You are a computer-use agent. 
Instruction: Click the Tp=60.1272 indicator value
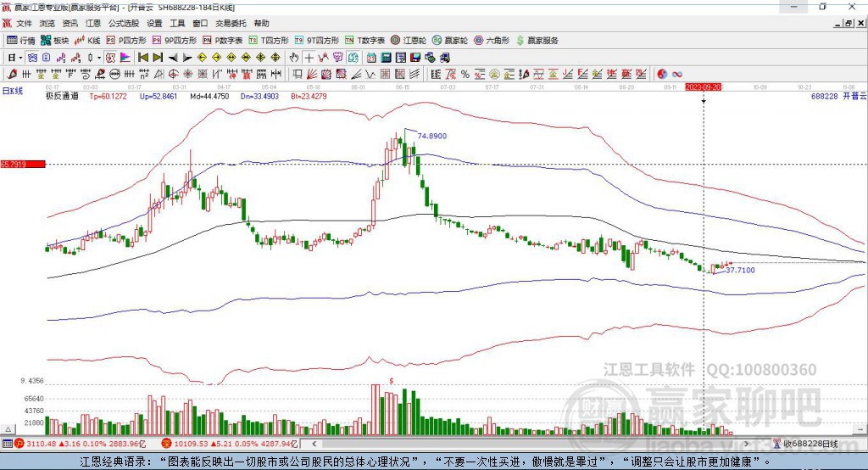pyautogui.click(x=108, y=97)
